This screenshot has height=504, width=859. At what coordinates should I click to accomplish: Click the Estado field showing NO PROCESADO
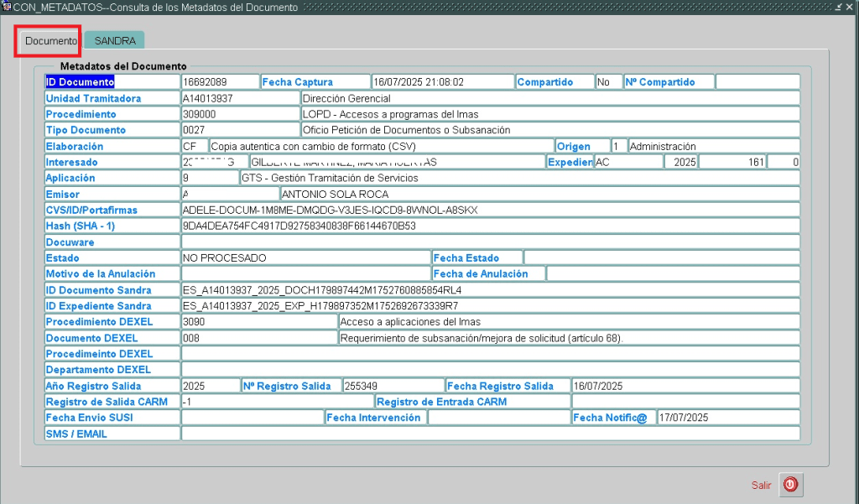coord(305,258)
